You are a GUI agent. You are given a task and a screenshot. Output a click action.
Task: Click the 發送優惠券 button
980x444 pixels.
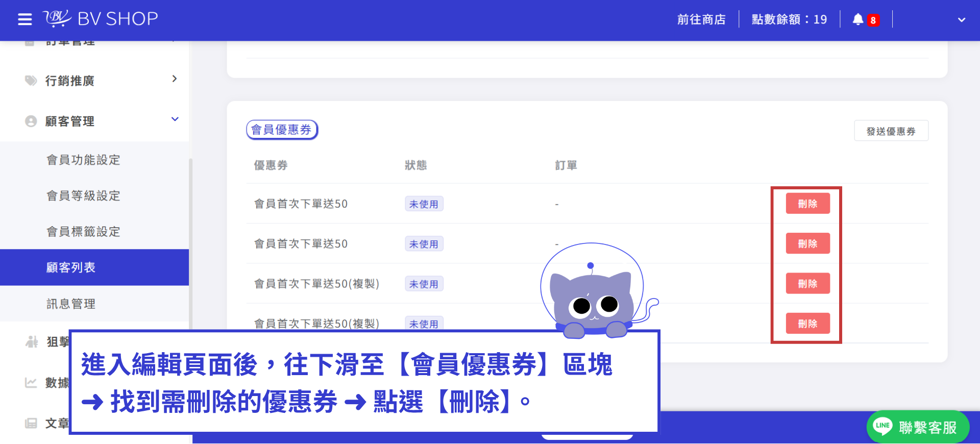(891, 131)
